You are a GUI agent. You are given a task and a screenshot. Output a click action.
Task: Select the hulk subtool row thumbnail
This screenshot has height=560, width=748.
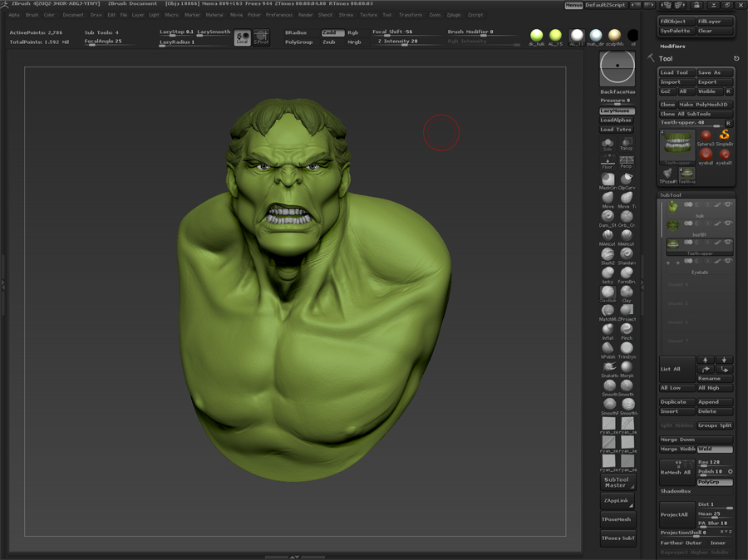672,207
